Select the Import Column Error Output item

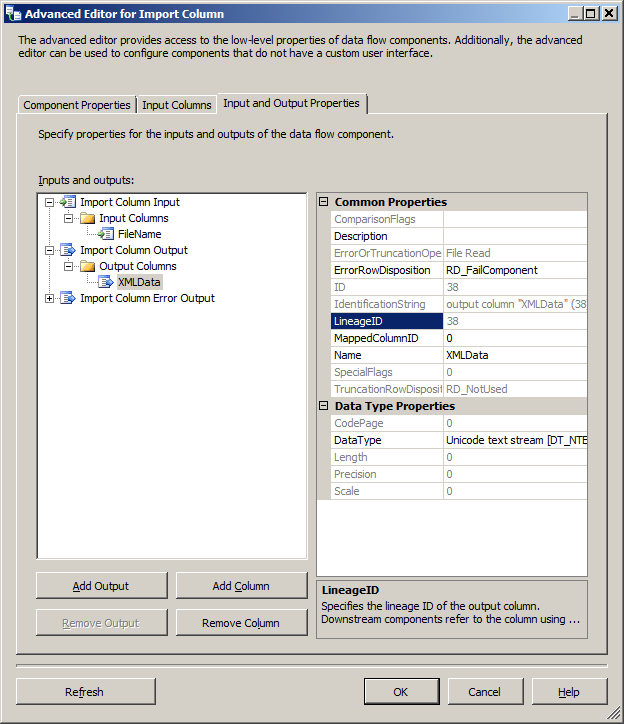(147, 298)
